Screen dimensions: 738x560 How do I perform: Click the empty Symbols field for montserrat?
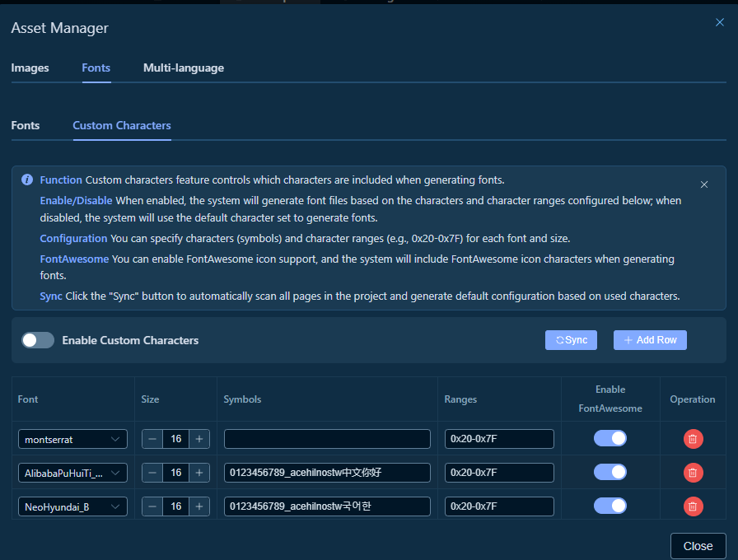tap(327, 438)
